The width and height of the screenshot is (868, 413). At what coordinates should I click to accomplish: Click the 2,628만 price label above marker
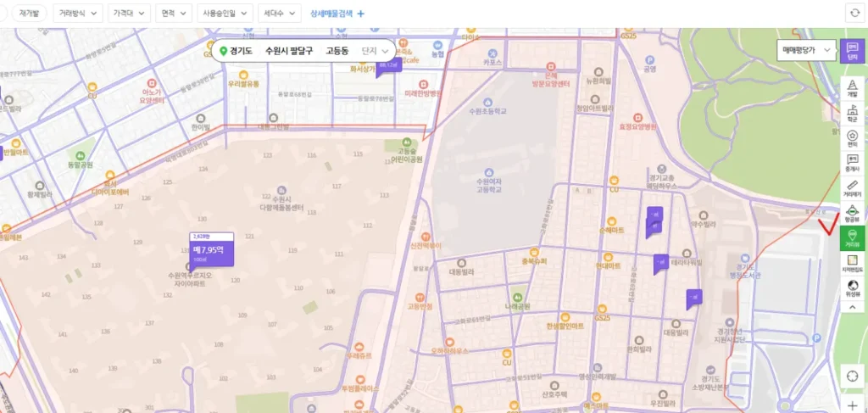click(211, 237)
